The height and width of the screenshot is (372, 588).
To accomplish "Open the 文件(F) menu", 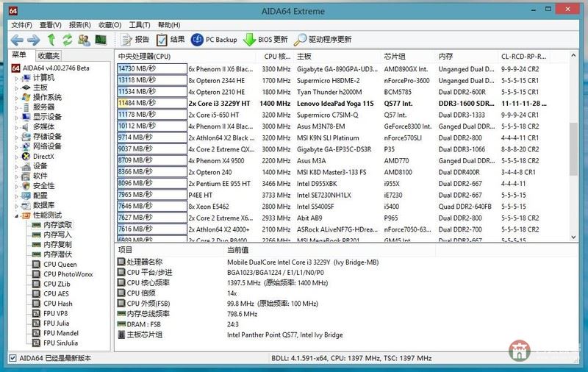I will tap(21, 25).
